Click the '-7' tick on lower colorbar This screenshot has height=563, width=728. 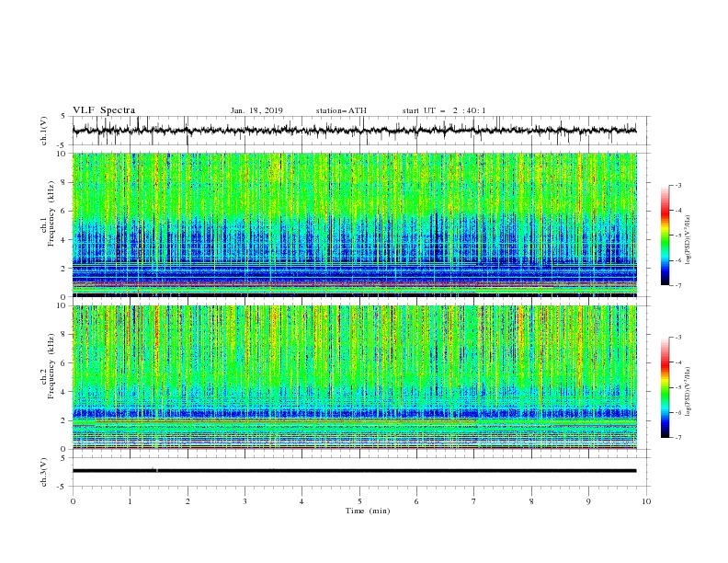(678, 437)
